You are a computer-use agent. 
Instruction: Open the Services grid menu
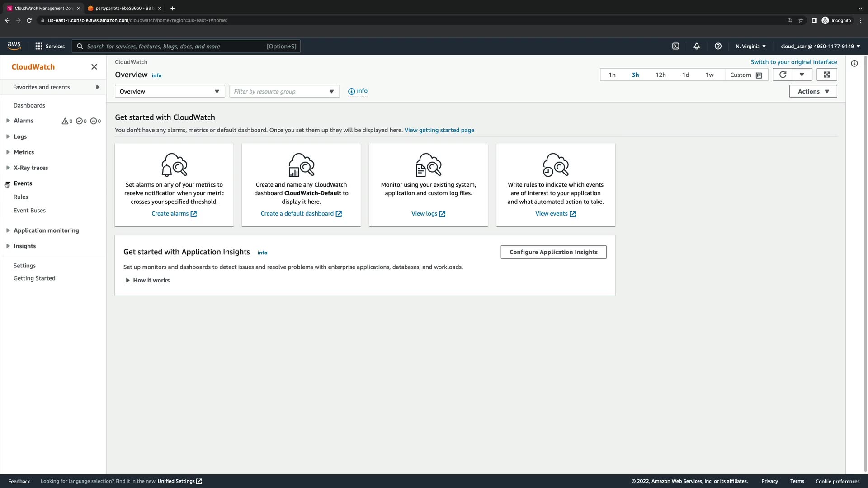50,46
